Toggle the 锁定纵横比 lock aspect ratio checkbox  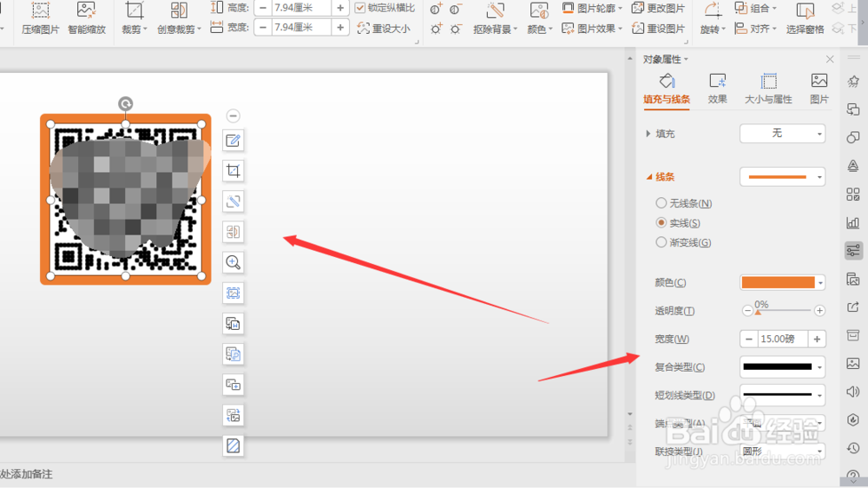(x=360, y=8)
